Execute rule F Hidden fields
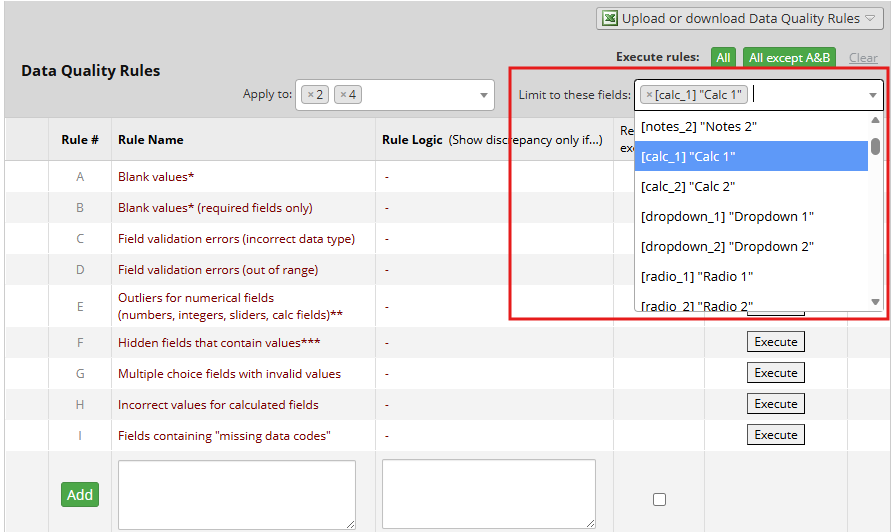 [776, 342]
